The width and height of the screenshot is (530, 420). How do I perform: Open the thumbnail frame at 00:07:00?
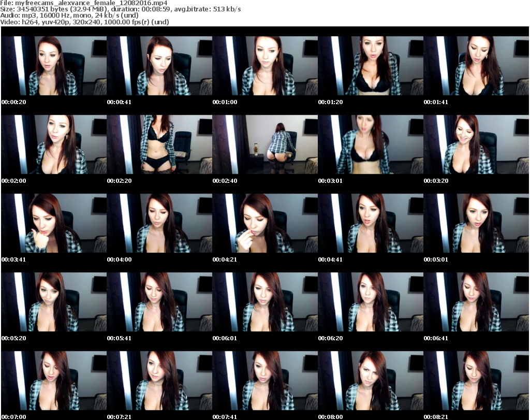(x=54, y=381)
